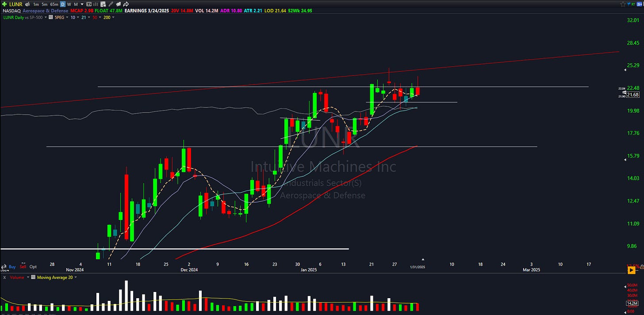Click the add note sheet icon
Viewport: 644px width, 315px height.
point(103,4)
